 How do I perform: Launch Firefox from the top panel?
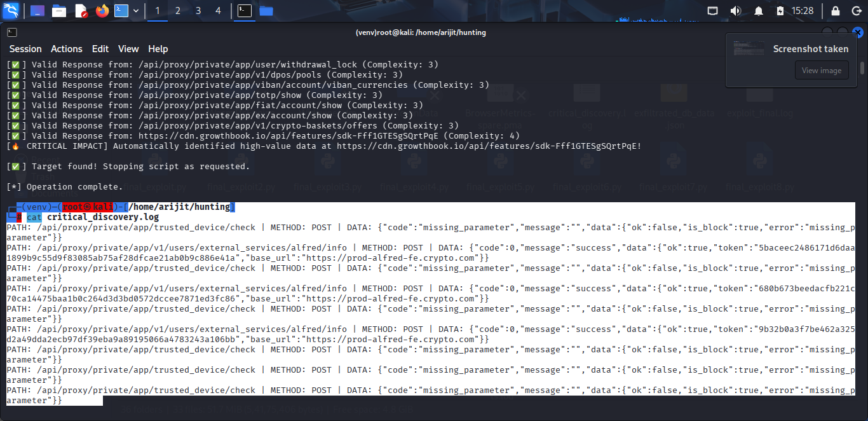(x=102, y=11)
